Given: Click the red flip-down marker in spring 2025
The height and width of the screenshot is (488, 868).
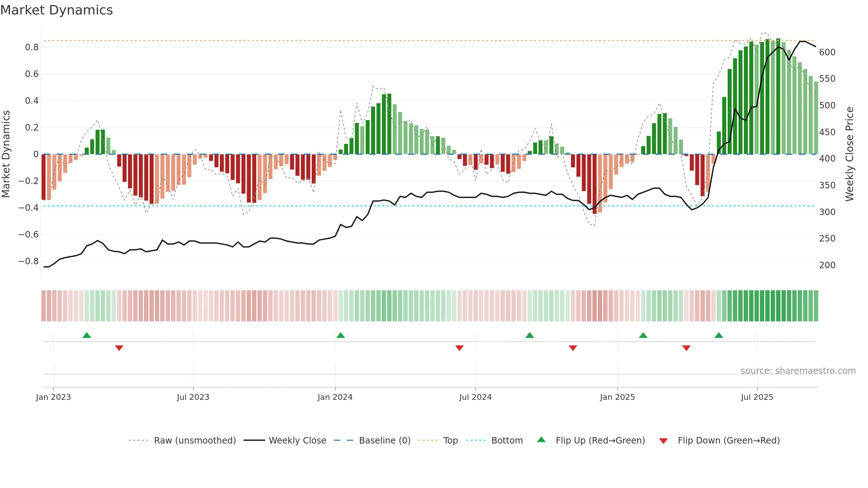Looking at the screenshot, I should (686, 348).
